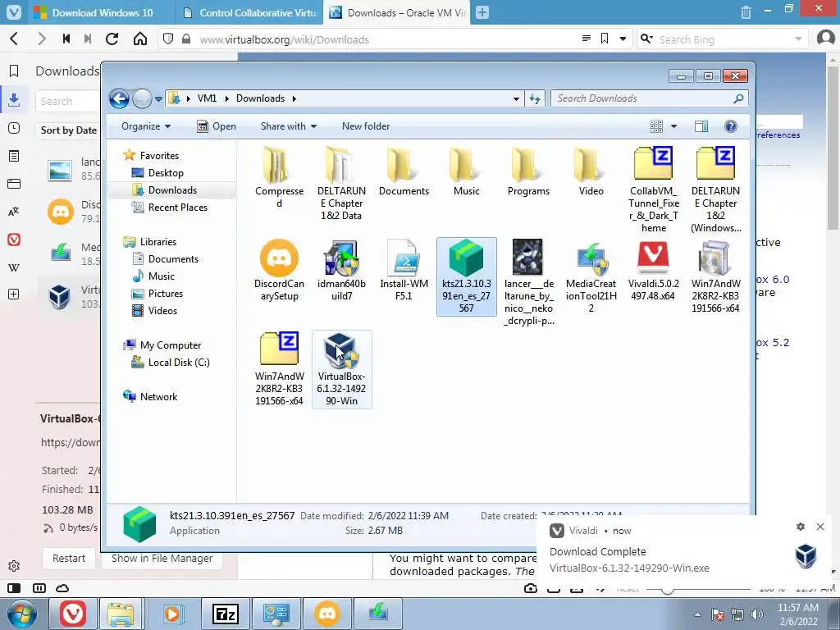Select Win7AndW2K8R2-KB3191566-x64 zip archive
840x630 pixels.
tap(279, 368)
